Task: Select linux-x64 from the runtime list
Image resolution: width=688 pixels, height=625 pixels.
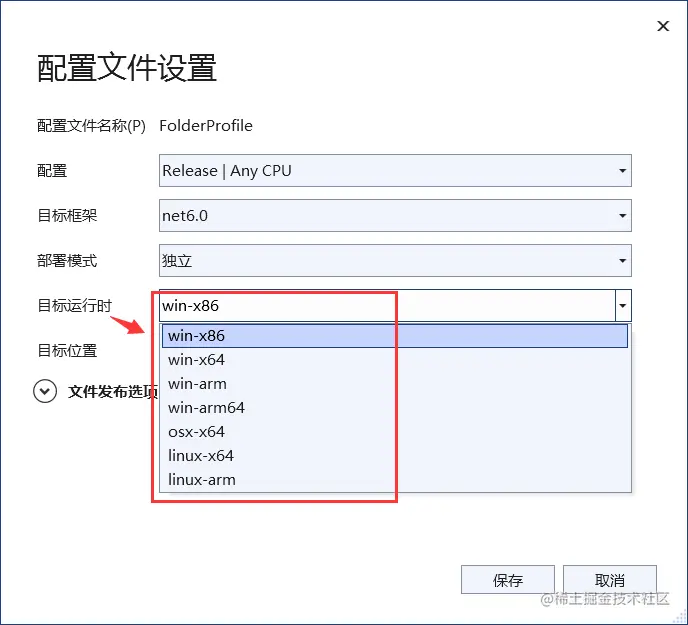Action: (201, 456)
